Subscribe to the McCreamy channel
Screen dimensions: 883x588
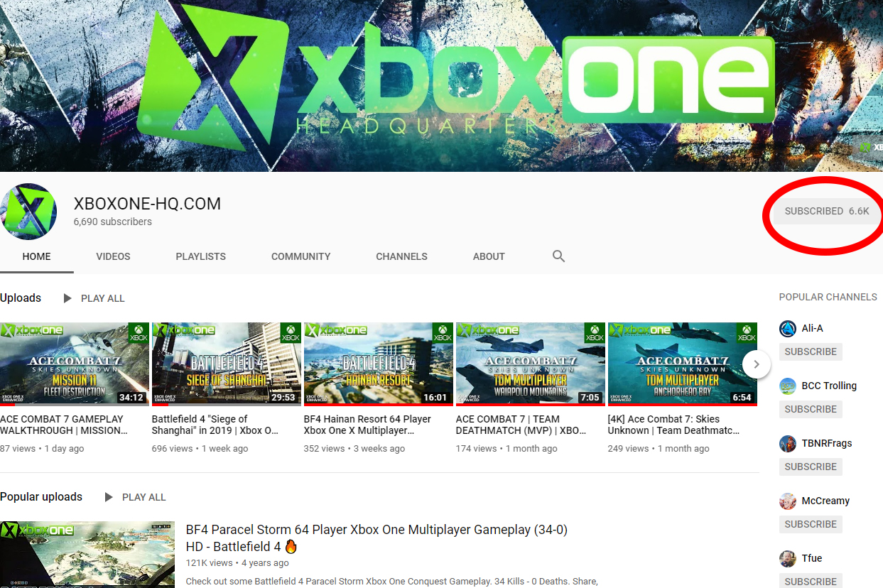pyautogui.click(x=811, y=524)
